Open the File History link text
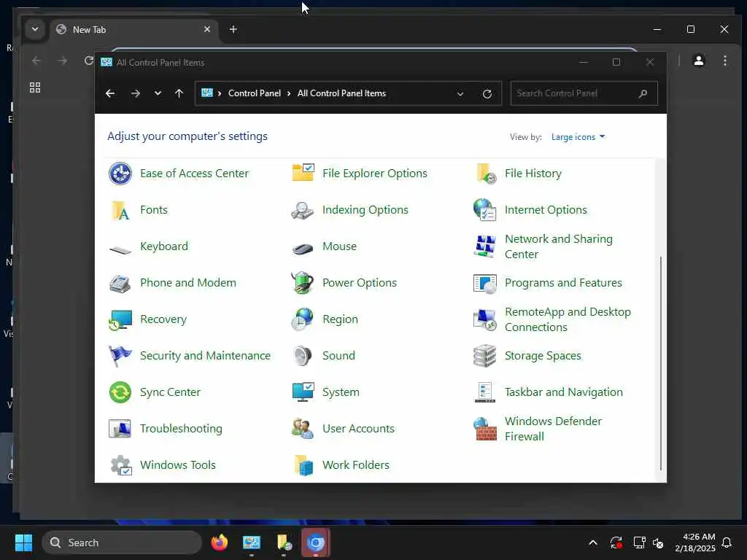 pos(533,174)
